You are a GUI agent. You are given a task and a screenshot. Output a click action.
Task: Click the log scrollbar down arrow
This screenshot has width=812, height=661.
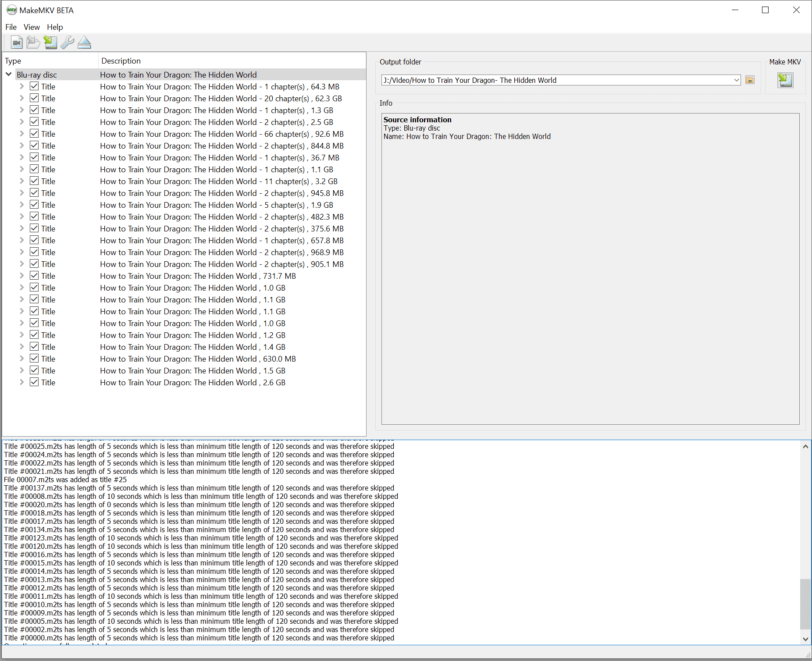tap(805, 639)
